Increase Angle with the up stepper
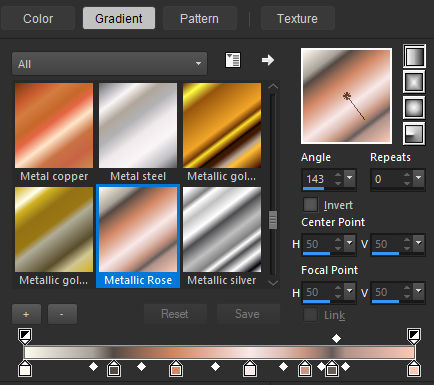 pos(338,175)
